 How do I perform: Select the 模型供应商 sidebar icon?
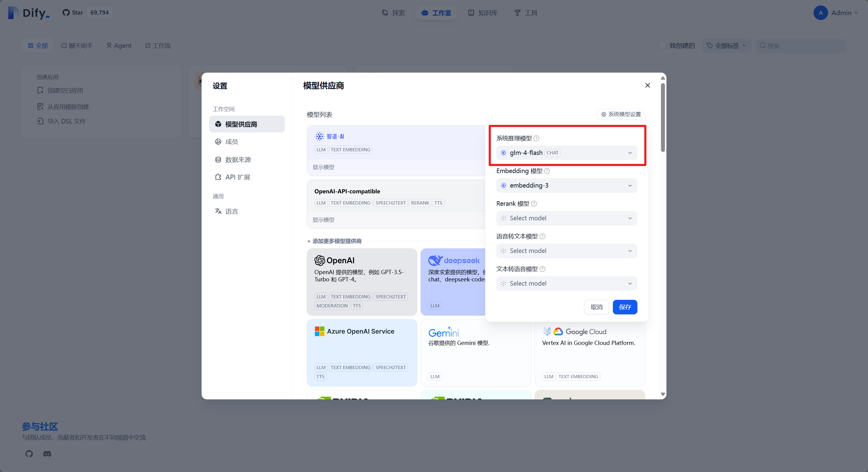(x=218, y=124)
